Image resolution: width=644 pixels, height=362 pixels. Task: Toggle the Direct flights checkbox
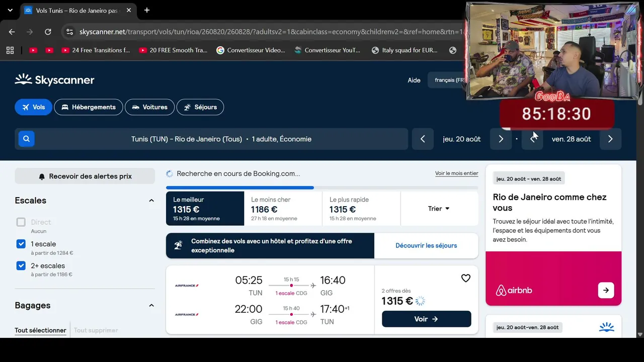[x=21, y=222]
